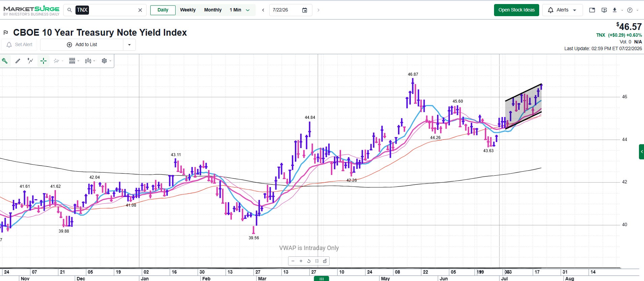Click the 43.63 low price label
Viewport: 644px width, 281px height.
tap(488, 151)
